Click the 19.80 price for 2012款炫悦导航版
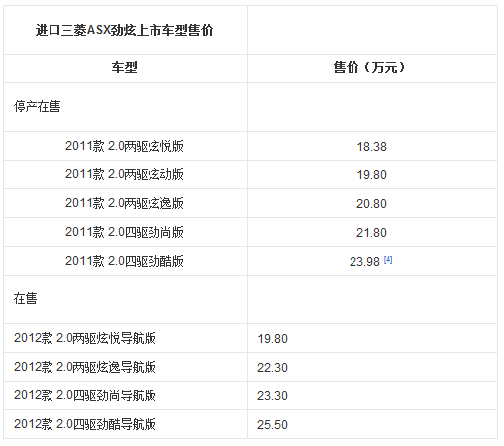Screen dimensions: 504x446 point(272,339)
